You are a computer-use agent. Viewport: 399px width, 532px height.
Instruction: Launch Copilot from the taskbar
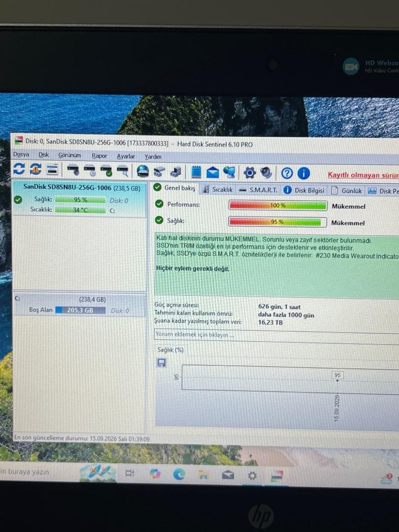point(155,473)
